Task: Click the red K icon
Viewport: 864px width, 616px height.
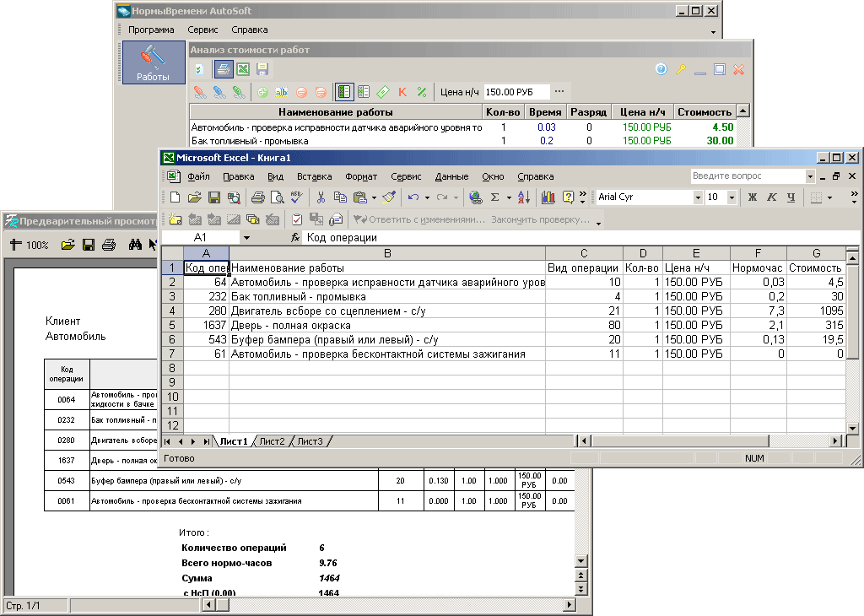Action: pos(402,92)
